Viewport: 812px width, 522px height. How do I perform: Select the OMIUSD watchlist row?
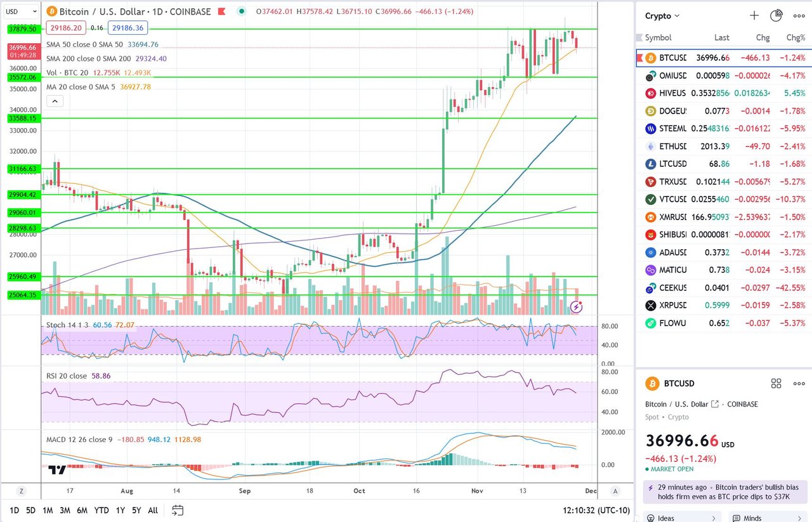(x=724, y=75)
